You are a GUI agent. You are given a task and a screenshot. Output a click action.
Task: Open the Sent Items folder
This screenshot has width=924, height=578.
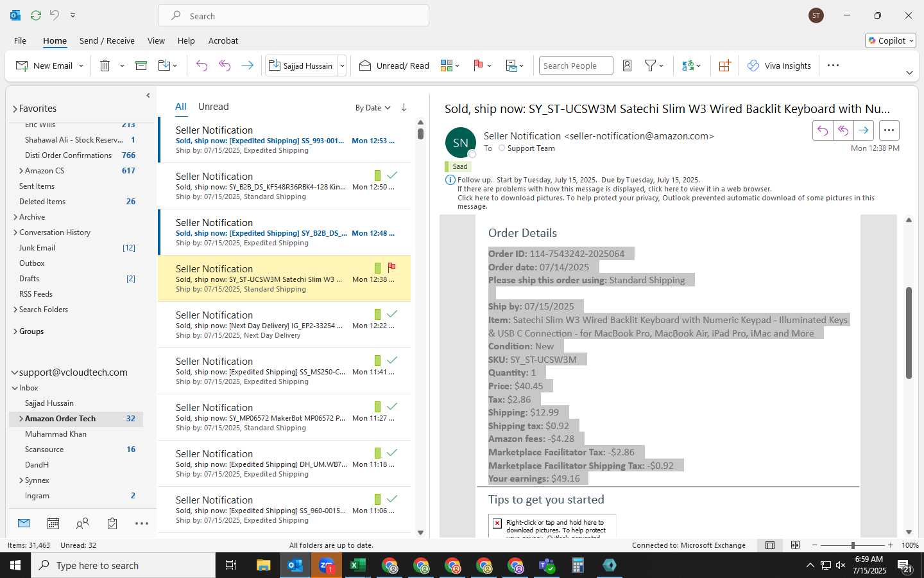[37, 186]
